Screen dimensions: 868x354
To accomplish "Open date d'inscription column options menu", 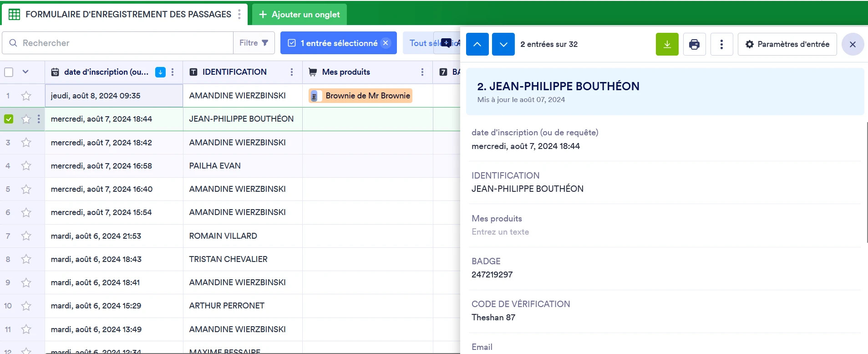I will (x=173, y=72).
